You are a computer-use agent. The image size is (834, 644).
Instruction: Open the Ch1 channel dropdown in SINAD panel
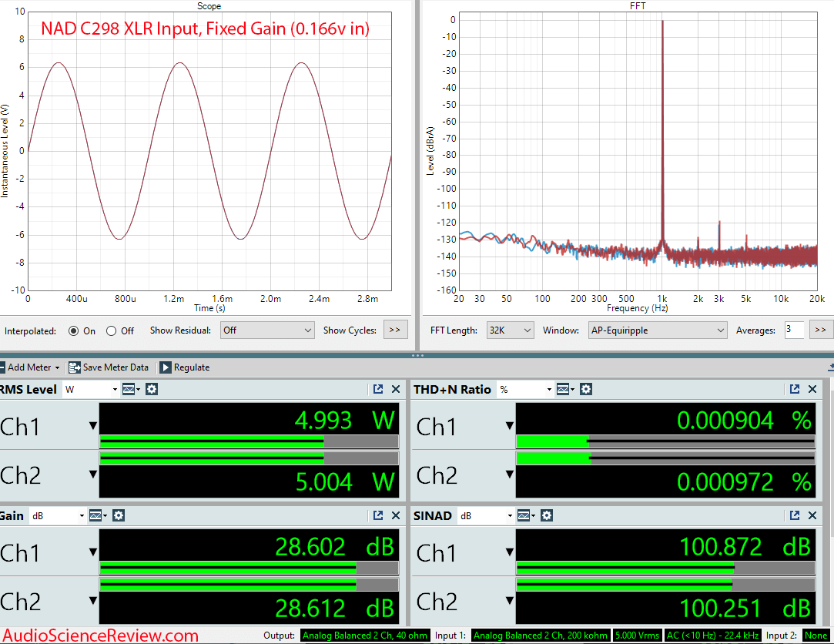pyautogui.click(x=507, y=552)
